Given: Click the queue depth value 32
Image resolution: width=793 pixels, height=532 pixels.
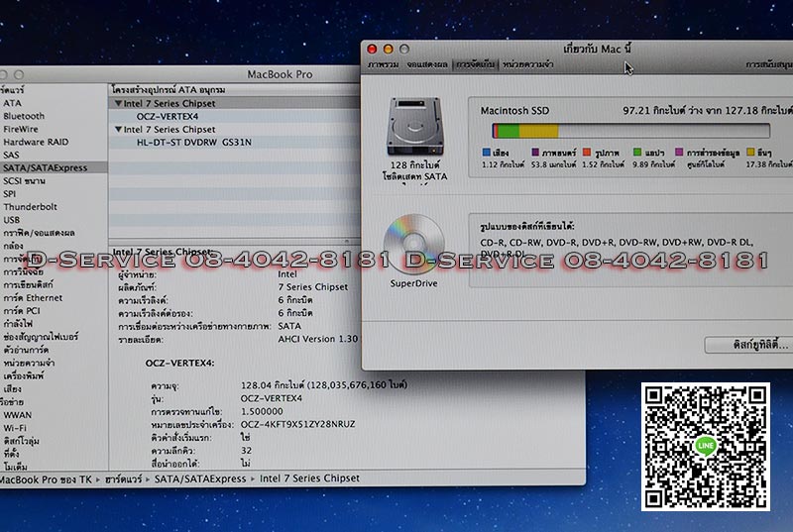Looking at the screenshot, I should [246, 451].
